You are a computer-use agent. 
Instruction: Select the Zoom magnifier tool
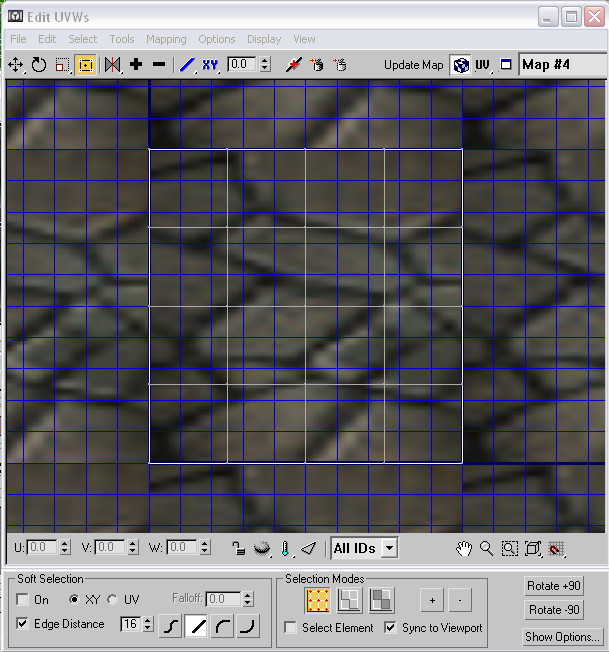486,549
